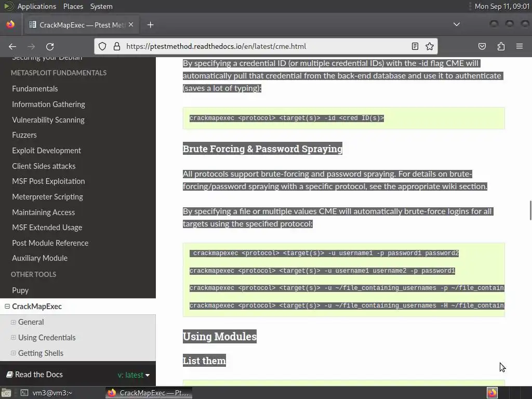
Task: Open Getting Shells section link
Action: [x=41, y=353]
